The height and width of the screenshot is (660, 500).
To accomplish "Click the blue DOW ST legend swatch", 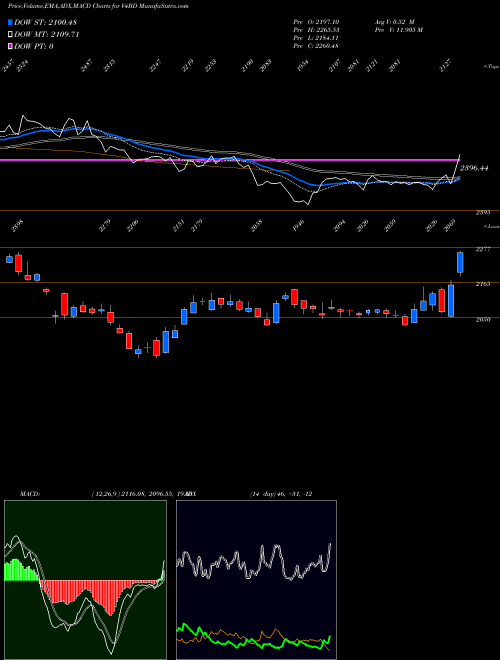I will click(10, 22).
